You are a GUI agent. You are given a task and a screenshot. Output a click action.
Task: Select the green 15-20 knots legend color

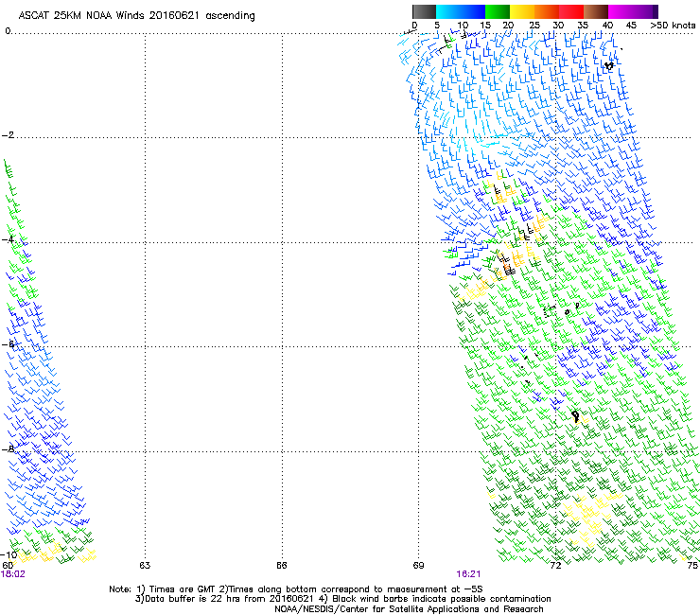click(x=498, y=11)
